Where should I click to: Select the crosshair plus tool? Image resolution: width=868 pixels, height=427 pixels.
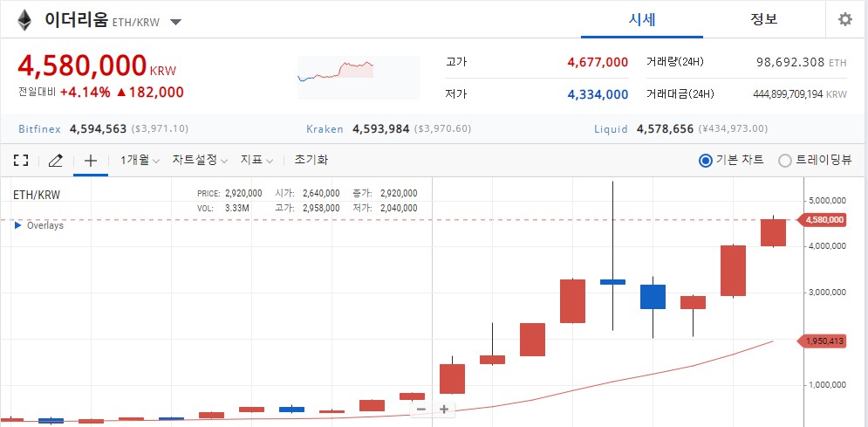point(90,160)
